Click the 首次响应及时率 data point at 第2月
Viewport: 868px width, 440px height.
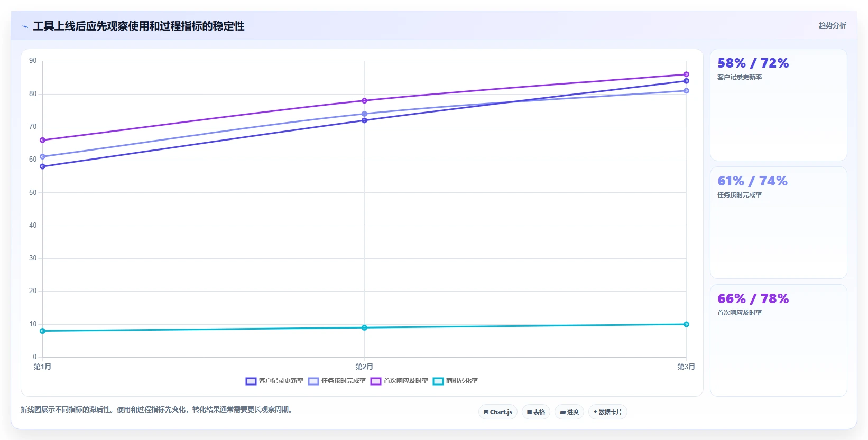tap(364, 101)
